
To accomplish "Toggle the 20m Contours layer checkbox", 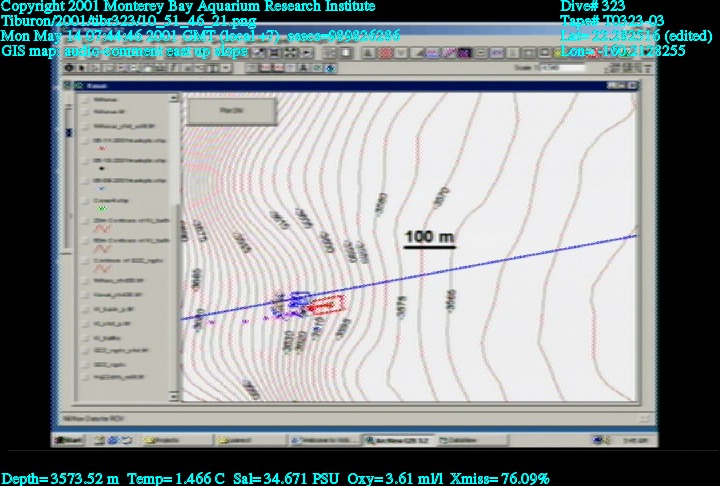I will coord(84,219).
